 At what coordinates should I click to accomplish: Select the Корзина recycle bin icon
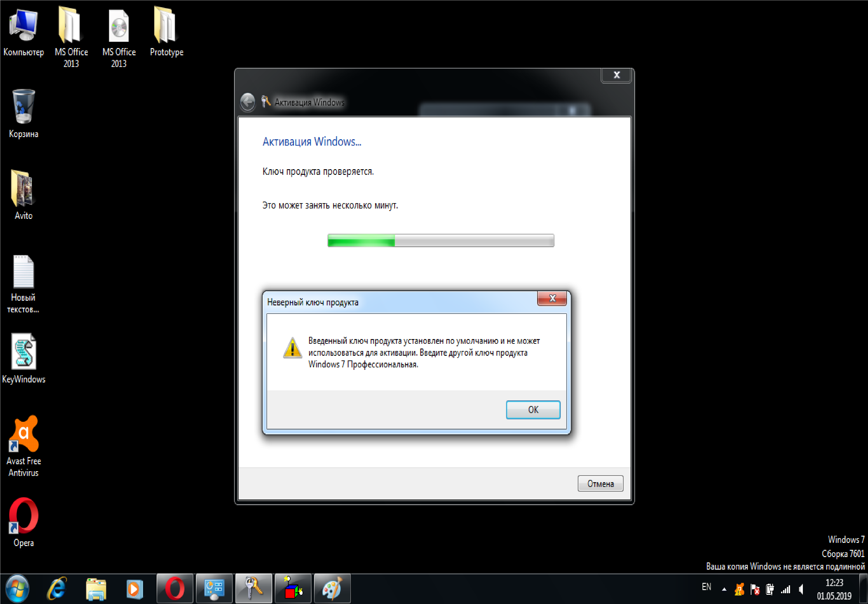23,113
